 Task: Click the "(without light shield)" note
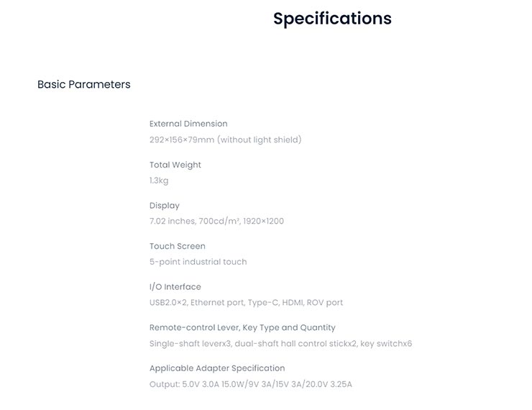click(260, 140)
